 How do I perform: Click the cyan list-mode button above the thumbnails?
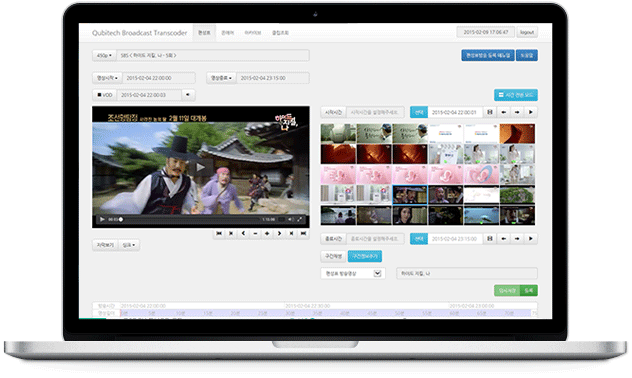point(516,95)
